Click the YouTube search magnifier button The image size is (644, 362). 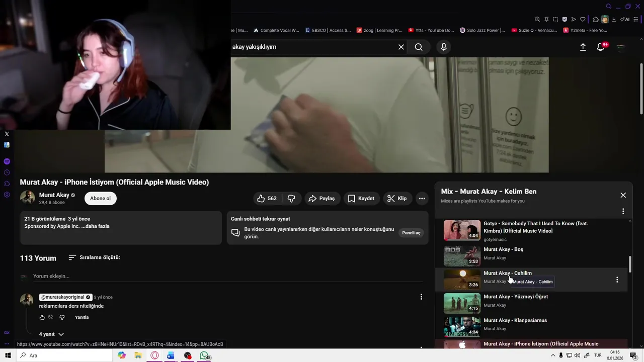419,47
